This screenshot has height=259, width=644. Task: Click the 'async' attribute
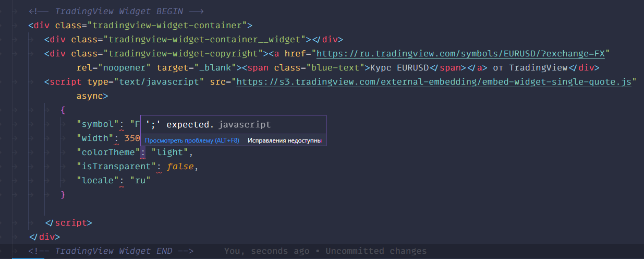[90, 96]
